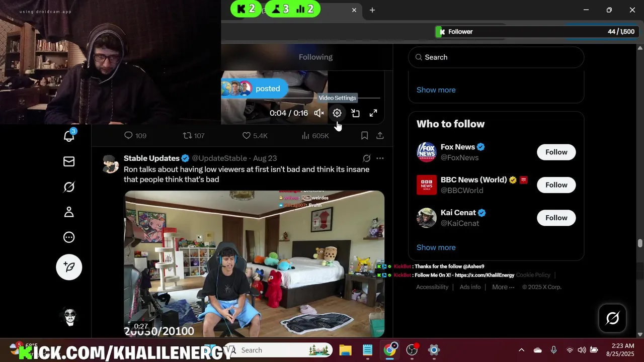The height and width of the screenshot is (362, 644).
Task: Open the Fox News profile name
Action: 457,147
